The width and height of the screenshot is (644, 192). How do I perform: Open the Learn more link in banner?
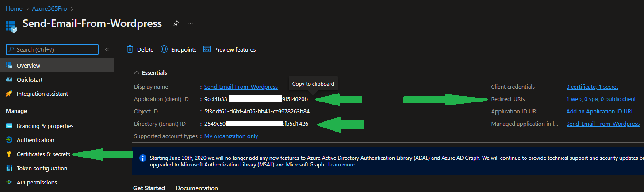(x=341, y=165)
